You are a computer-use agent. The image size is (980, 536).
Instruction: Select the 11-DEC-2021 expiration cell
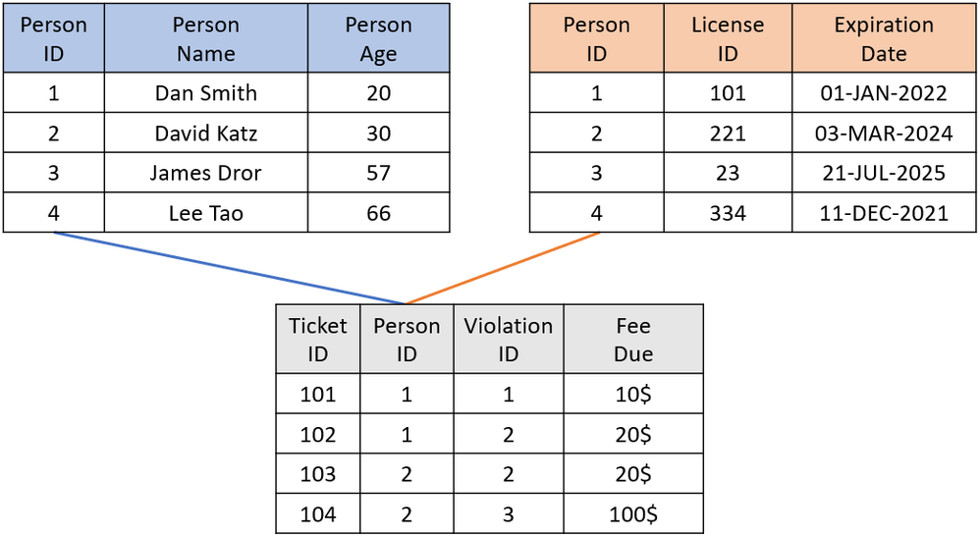884,213
